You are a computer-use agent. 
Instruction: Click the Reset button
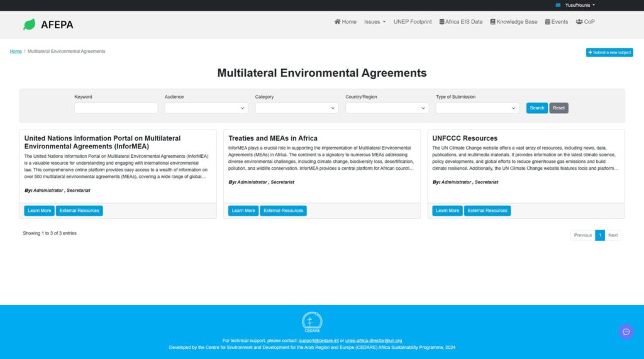coord(558,108)
